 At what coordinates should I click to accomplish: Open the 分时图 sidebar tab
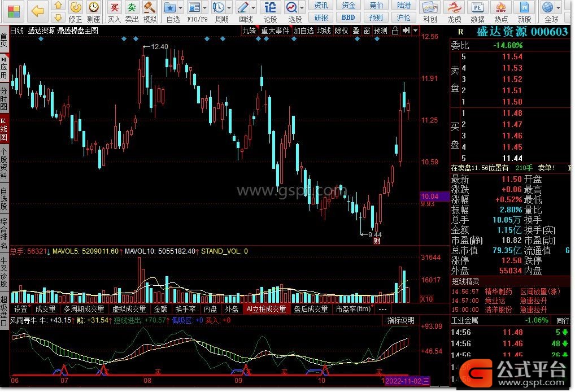3,99
